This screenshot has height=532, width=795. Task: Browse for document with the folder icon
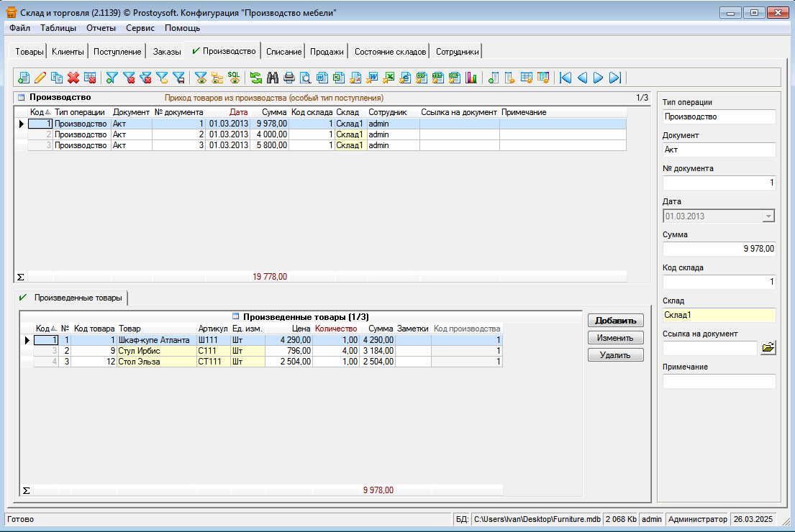coord(768,347)
